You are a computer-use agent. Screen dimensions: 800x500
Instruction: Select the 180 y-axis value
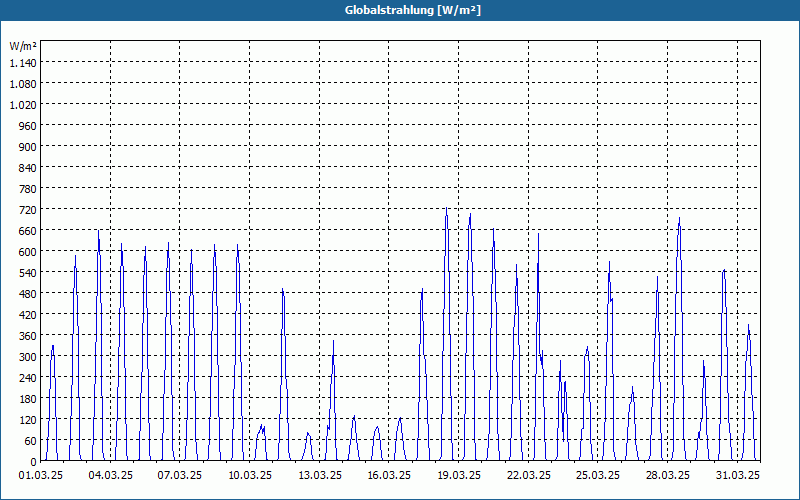coord(28,398)
